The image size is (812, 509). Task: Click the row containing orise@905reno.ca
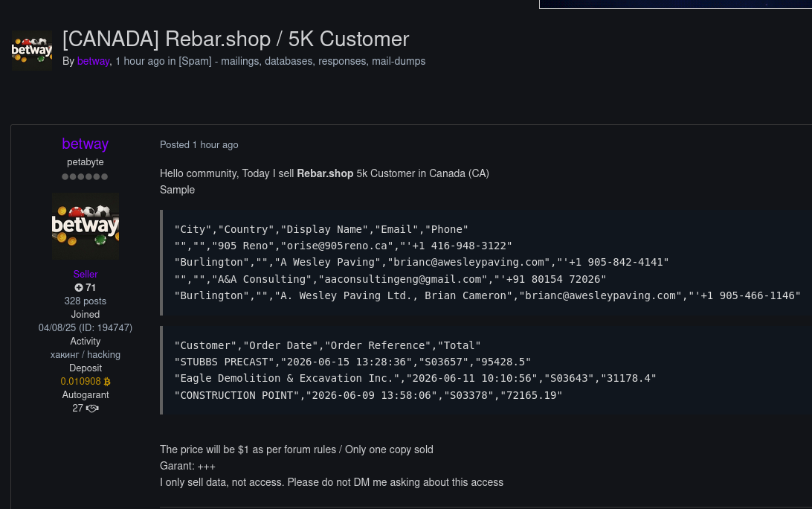coord(343,246)
